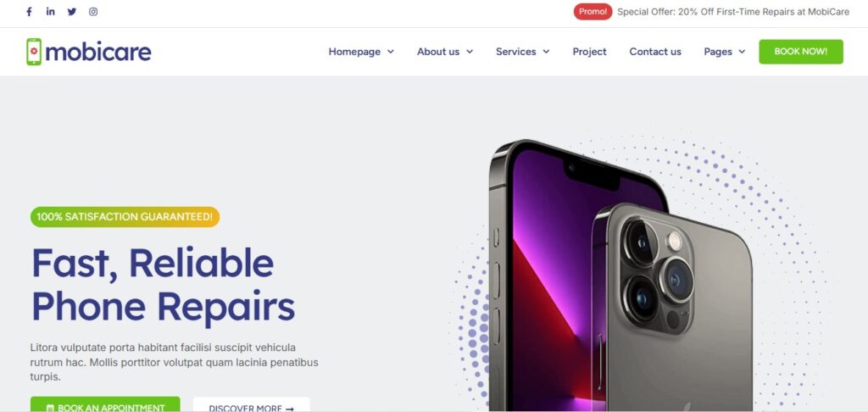The height and width of the screenshot is (412, 868).
Task: Click the Book an Appointment button
Action: (105, 405)
